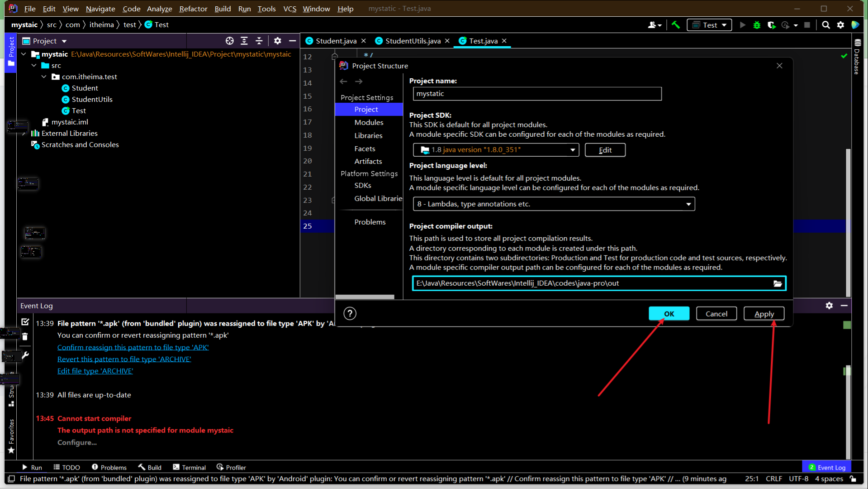Select StudentUtils class in project tree
This screenshot has width=868, height=489.
pyautogui.click(x=87, y=100)
